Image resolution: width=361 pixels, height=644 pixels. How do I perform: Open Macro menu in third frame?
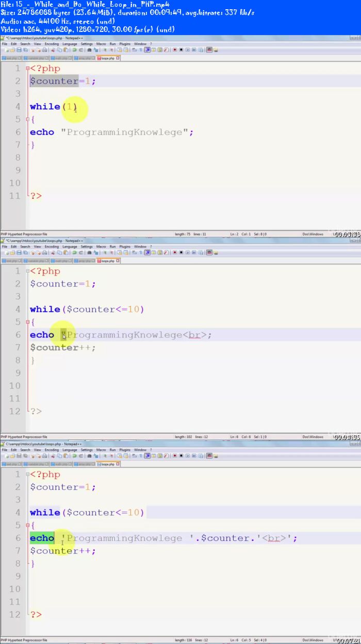point(101,450)
